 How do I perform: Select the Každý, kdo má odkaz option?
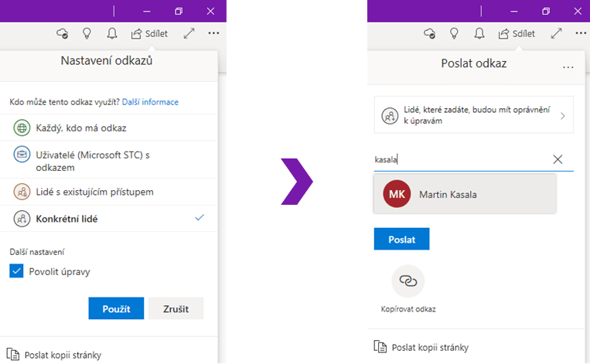pos(80,128)
